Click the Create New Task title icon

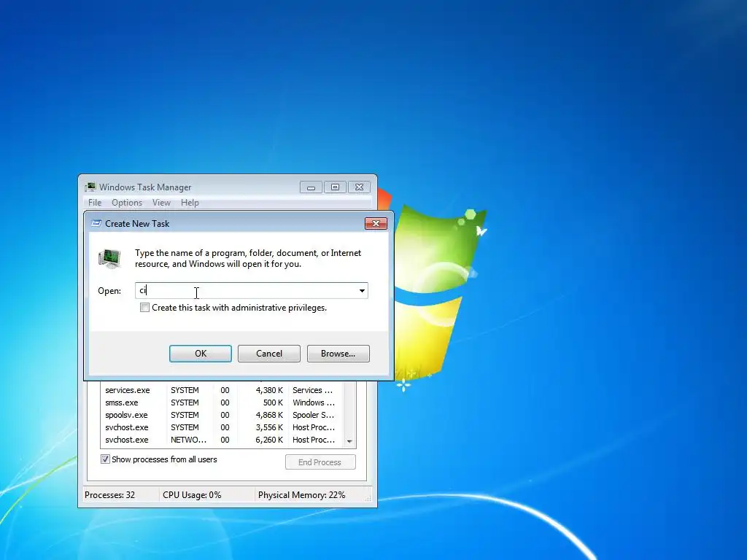tap(96, 223)
